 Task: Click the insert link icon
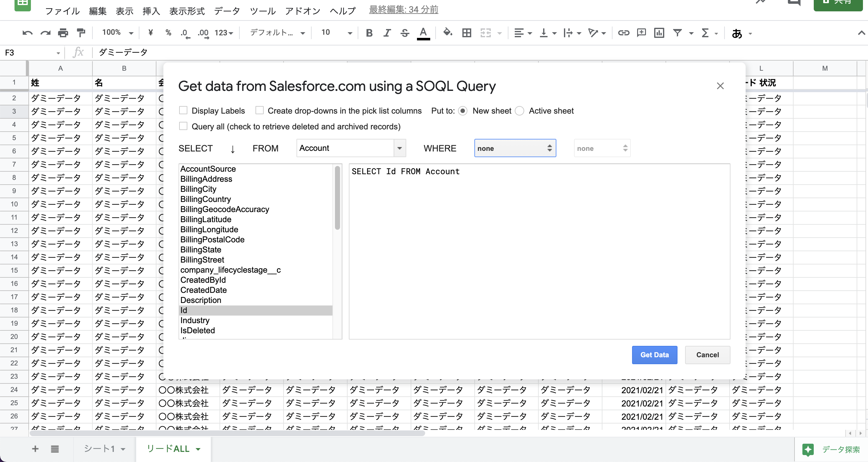pos(623,33)
